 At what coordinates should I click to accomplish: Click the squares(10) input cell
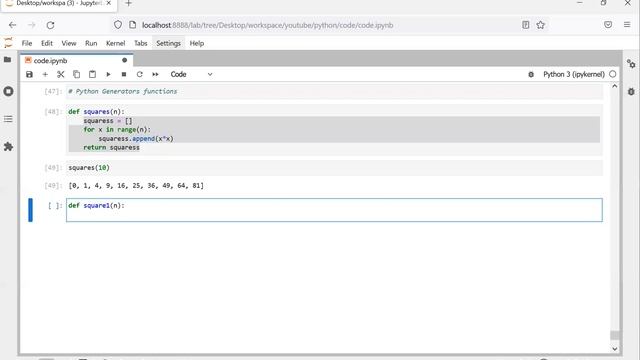334,168
